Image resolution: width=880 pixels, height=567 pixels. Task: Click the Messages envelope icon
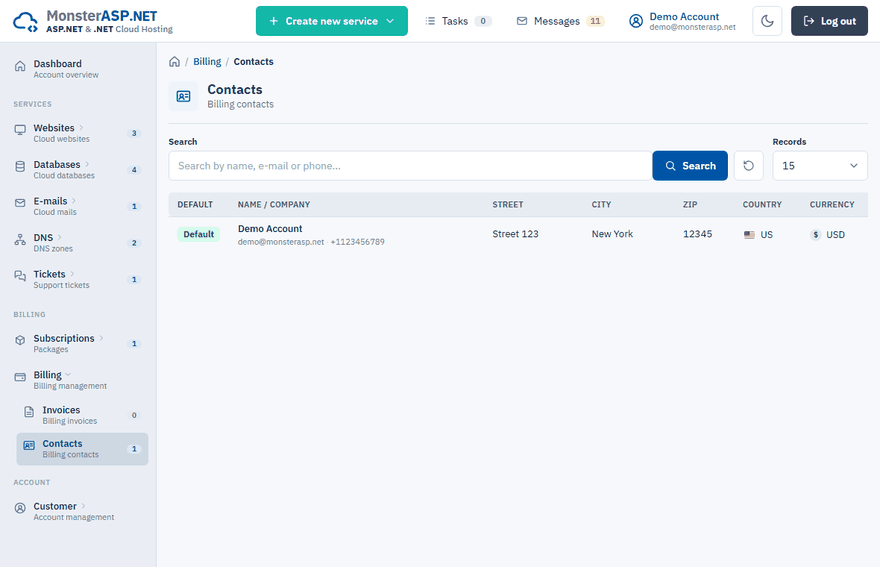click(x=522, y=21)
